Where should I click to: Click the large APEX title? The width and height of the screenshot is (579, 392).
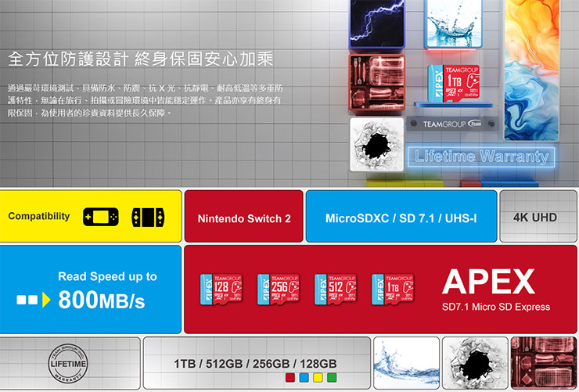488,282
